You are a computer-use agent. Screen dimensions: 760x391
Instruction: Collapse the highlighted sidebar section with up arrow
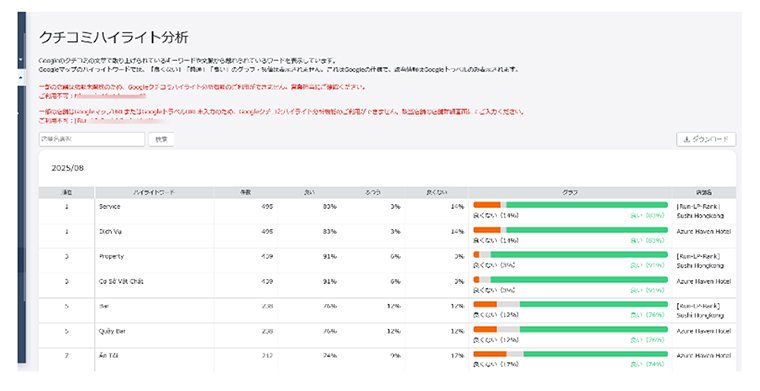[x=21, y=78]
